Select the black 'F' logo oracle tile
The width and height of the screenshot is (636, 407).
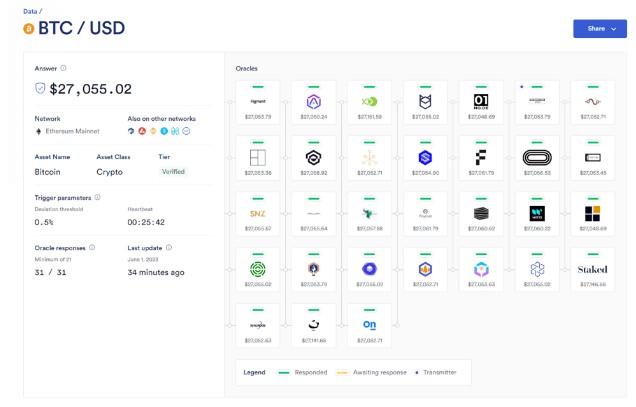coord(480,157)
